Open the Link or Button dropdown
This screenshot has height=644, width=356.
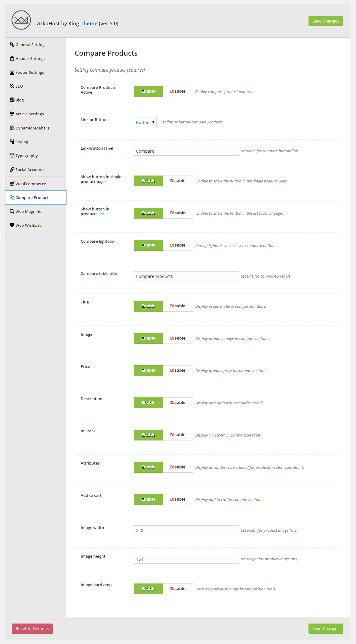145,122
